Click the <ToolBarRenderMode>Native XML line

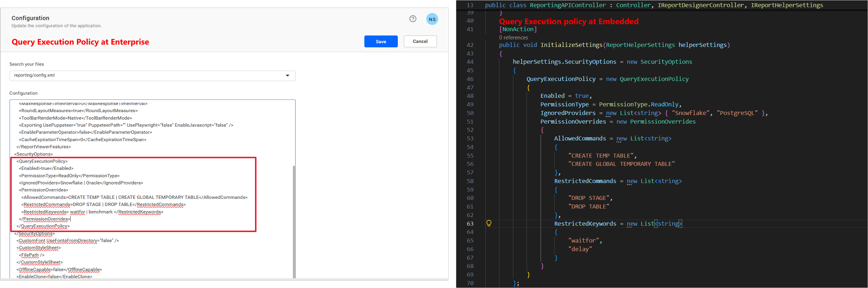coord(76,118)
